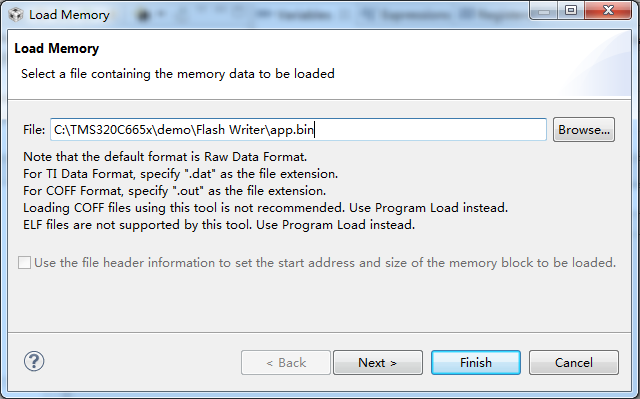The image size is (640, 399).
Task: Click the Load Memory cube icon in title bar
Action: (16, 15)
